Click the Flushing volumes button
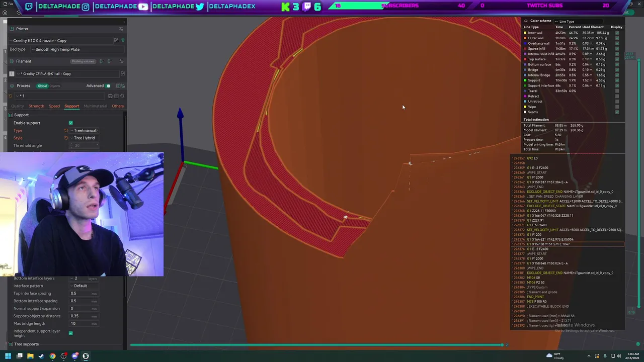 (83, 61)
